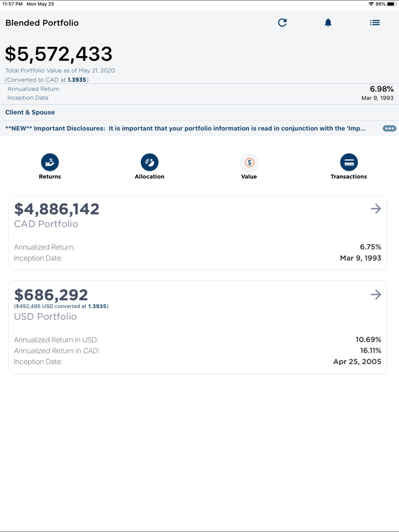Open the list menu icon
399x532 pixels.
(375, 23)
